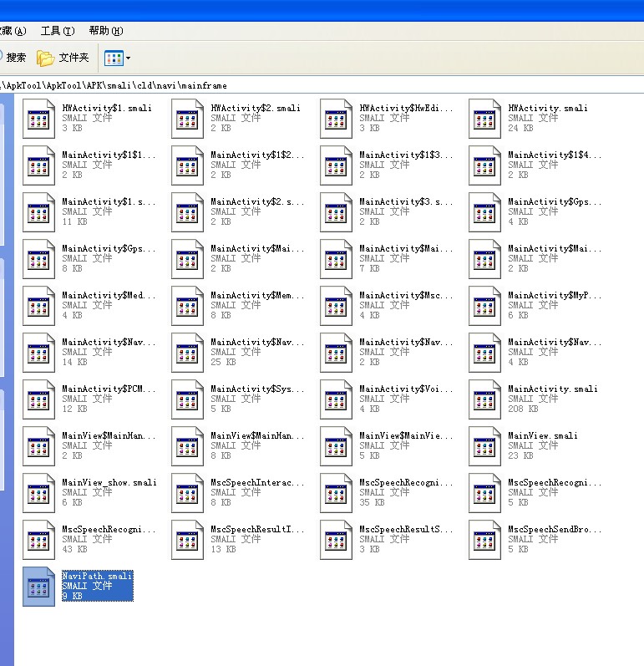
Task: Select the MainActivity$Nav... 14 KB icon
Action: pos(38,353)
